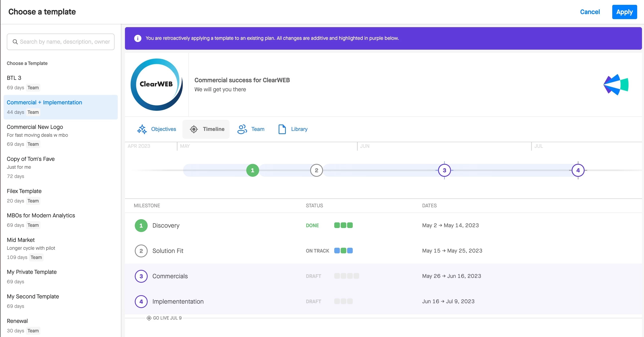Click the colorful logo at top right
644x337 pixels.
tap(616, 85)
